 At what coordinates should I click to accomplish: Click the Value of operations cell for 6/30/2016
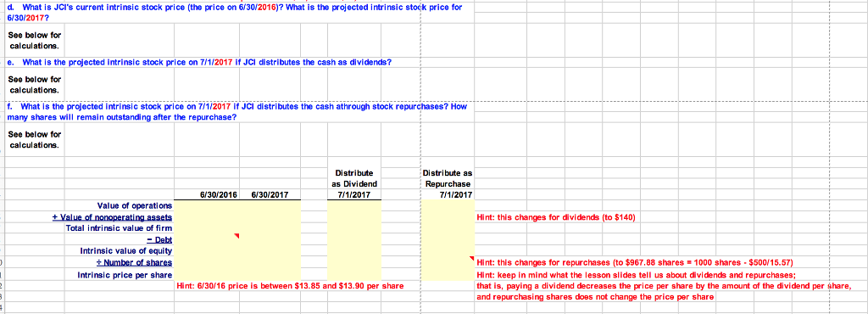pos(207,206)
